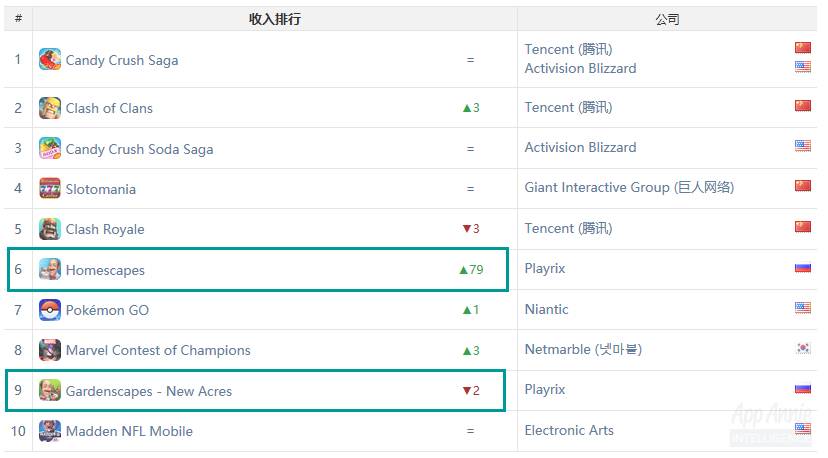Screen dimensions: 828x458
Task: Click the Slotomania app icon
Action: tap(50, 188)
